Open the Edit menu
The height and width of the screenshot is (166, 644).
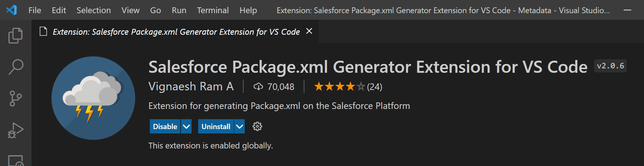[x=59, y=10]
